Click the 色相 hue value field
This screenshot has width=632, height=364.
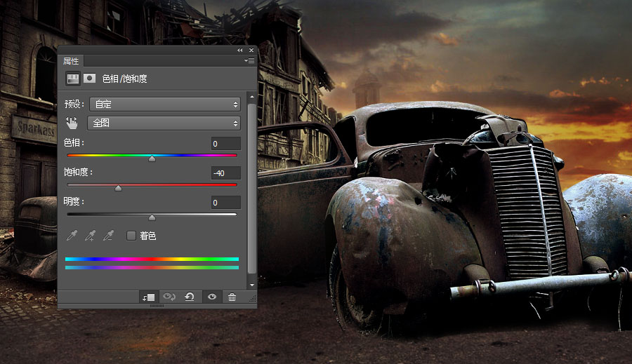pyautogui.click(x=226, y=144)
